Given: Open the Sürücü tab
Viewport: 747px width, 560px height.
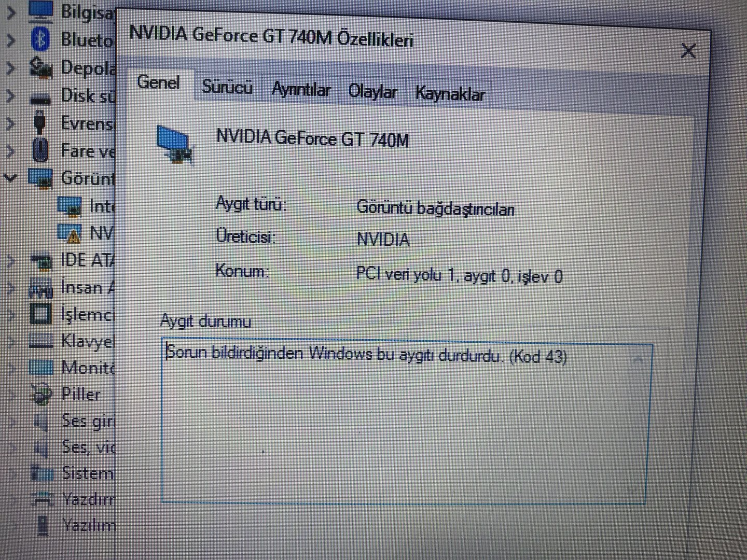Looking at the screenshot, I should (227, 87).
